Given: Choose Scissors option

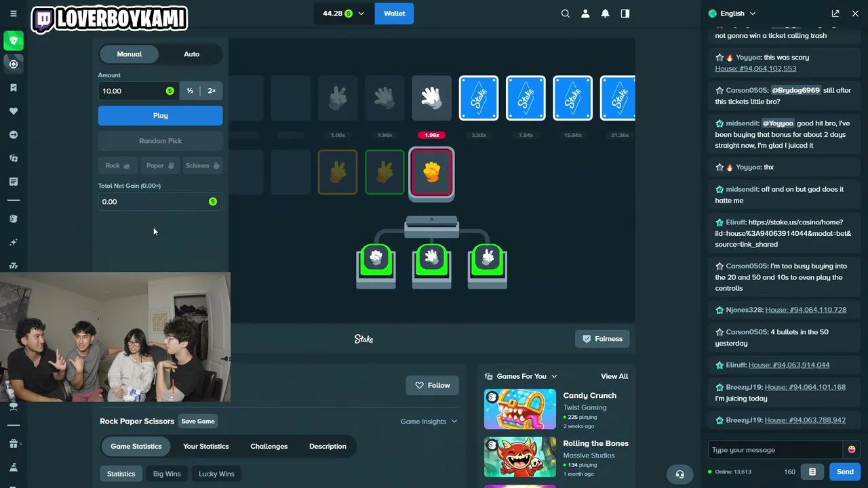Looking at the screenshot, I should coord(203,165).
